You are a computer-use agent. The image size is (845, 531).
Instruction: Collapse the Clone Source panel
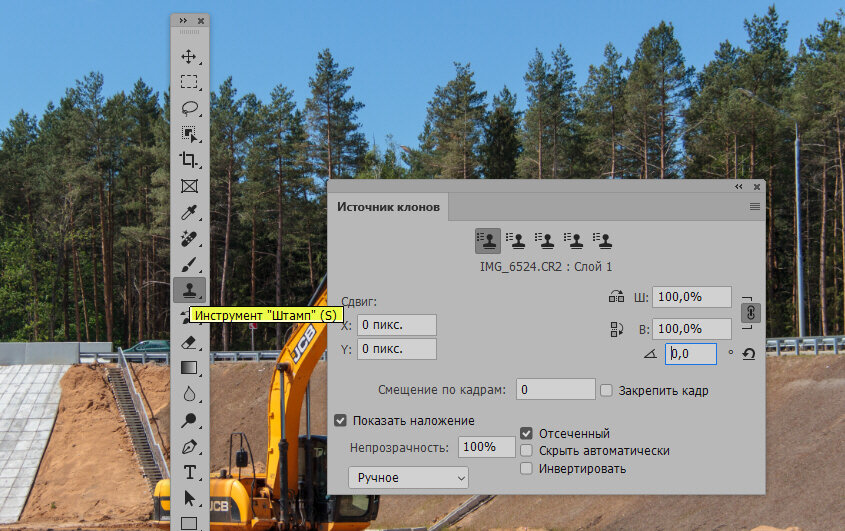[738, 187]
